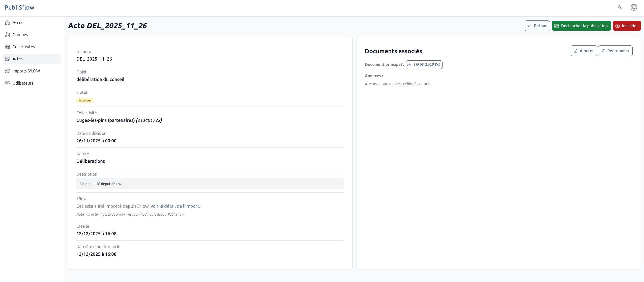Click the sort arrows icon on Réordonner
644x282 pixels.
click(603, 51)
